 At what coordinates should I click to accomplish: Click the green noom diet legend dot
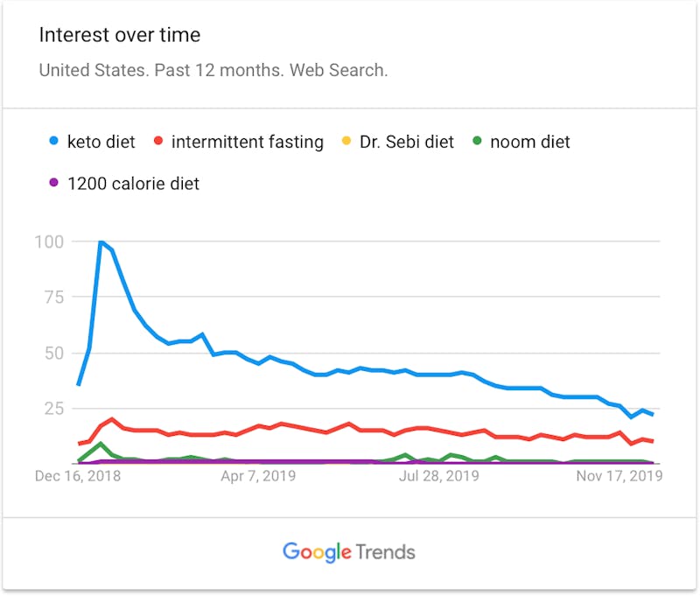coord(477,141)
